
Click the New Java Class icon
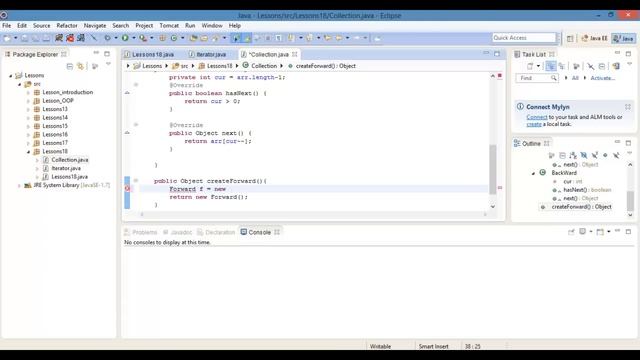coord(174,38)
